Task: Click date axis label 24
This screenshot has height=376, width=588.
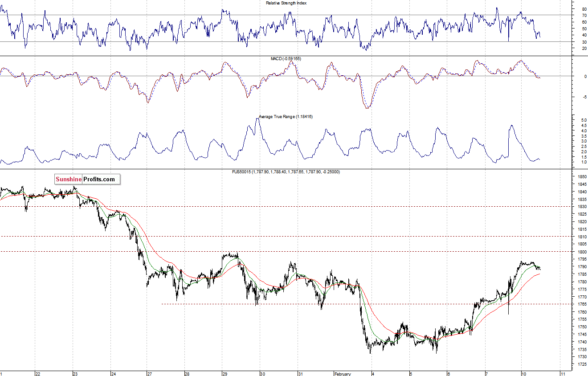Action: (x=114, y=374)
